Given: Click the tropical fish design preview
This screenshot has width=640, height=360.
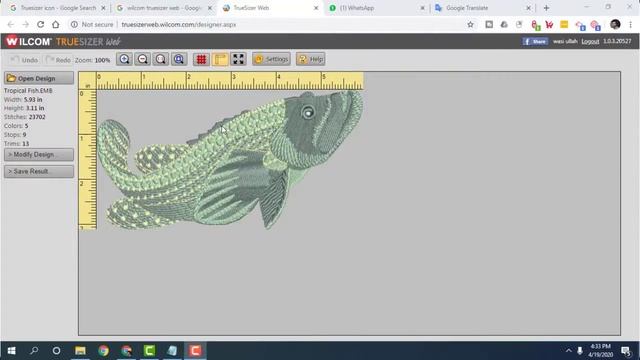Looking at the screenshot, I should coord(231,160).
